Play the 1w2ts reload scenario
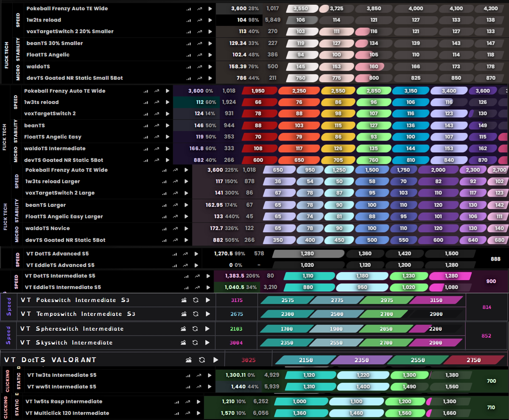The height and width of the screenshot is (420, 509). pos(210,20)
